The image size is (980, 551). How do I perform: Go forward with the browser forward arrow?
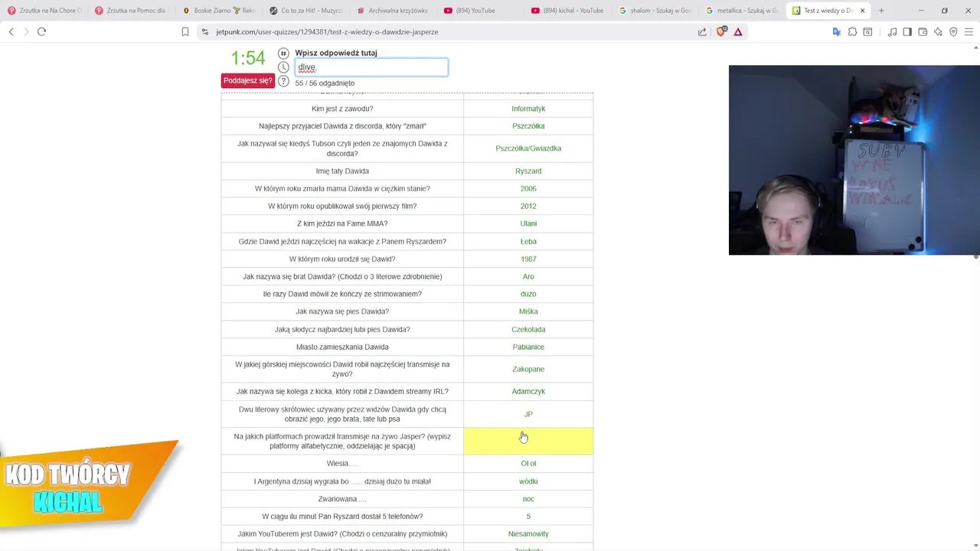pos(26,31)
